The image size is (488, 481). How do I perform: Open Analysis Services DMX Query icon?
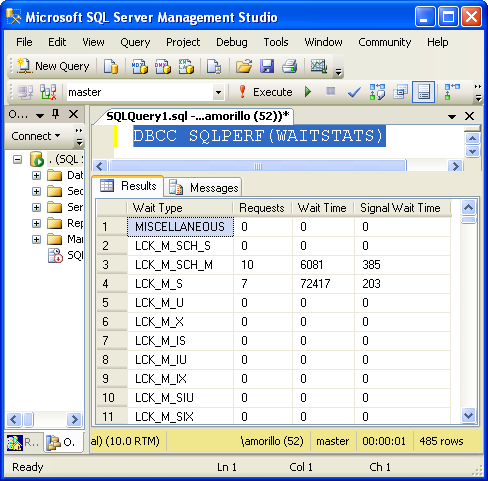point(163,66)
